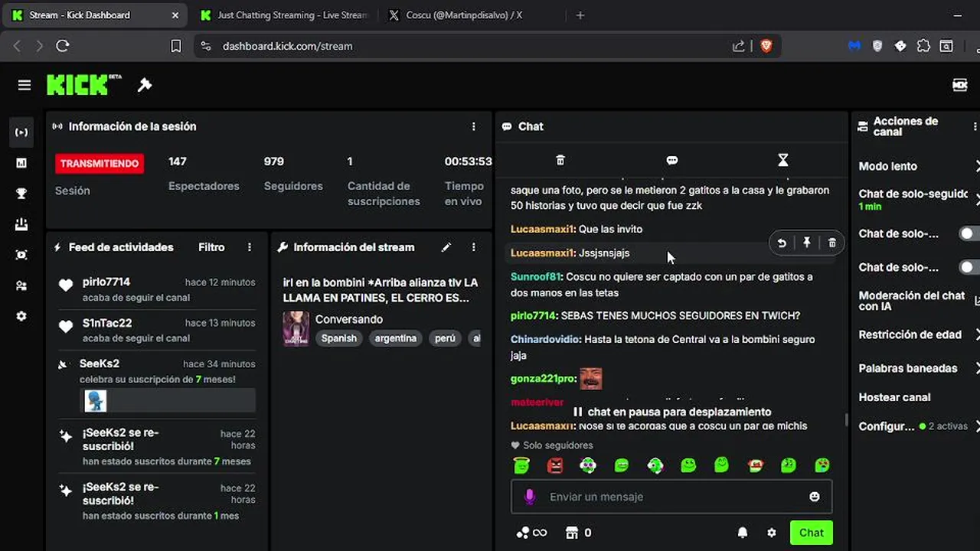Insert the angry red face emote
The width and height of the screenshot is (980, 551).
click(555, 465)
